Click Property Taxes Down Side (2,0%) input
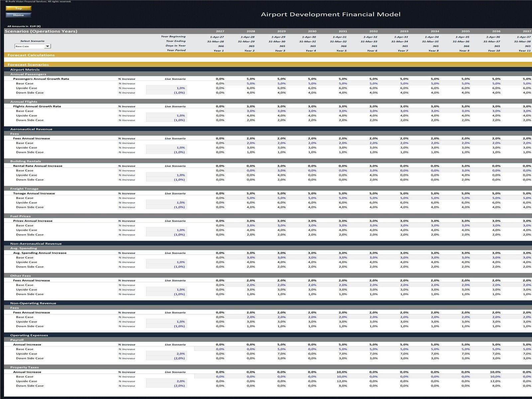532x399 pixels. [167, 386]
